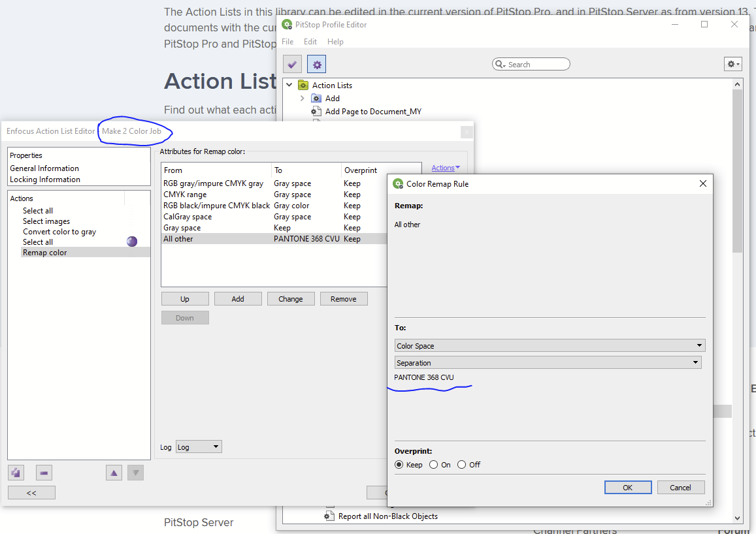756x534 pixels.
Task: Open Locking Information in Action List Editor
Action: click(45, 179)
